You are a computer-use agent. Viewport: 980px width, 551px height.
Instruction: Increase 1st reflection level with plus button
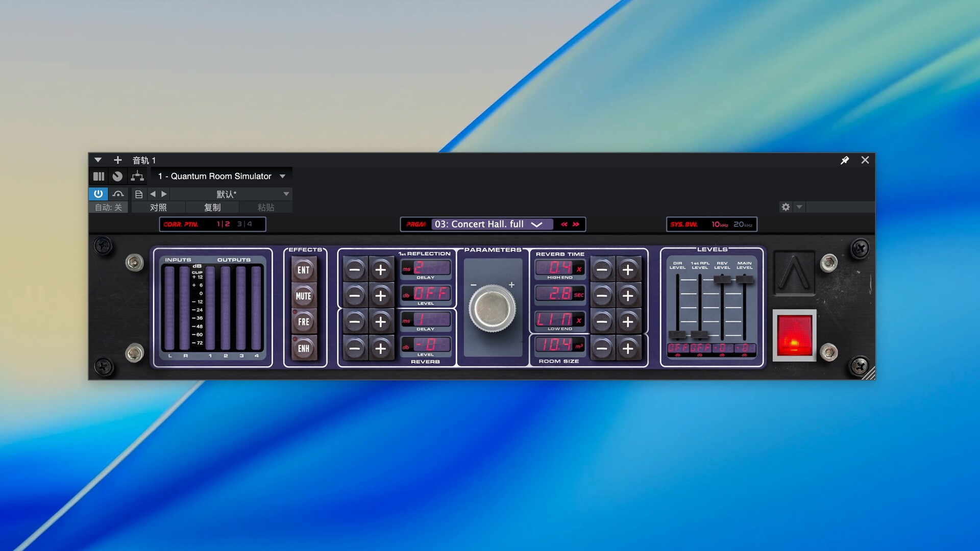coord(380,296)
